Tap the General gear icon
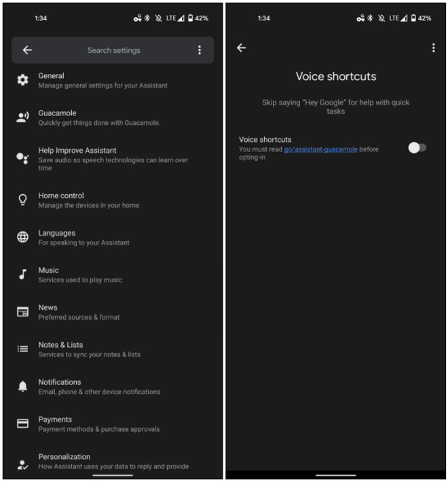 (x=22, y=80)
